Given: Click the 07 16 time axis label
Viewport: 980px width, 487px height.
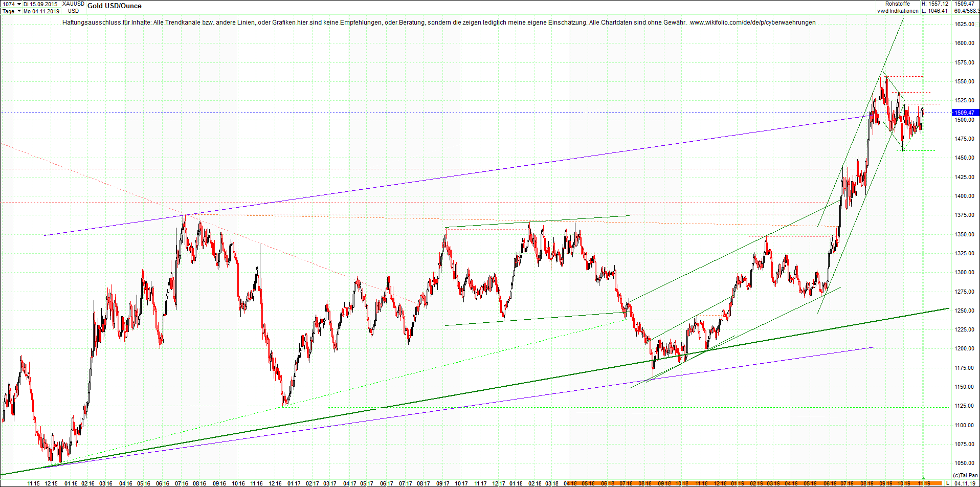Looking at the screenshot, I should point(181,483).
